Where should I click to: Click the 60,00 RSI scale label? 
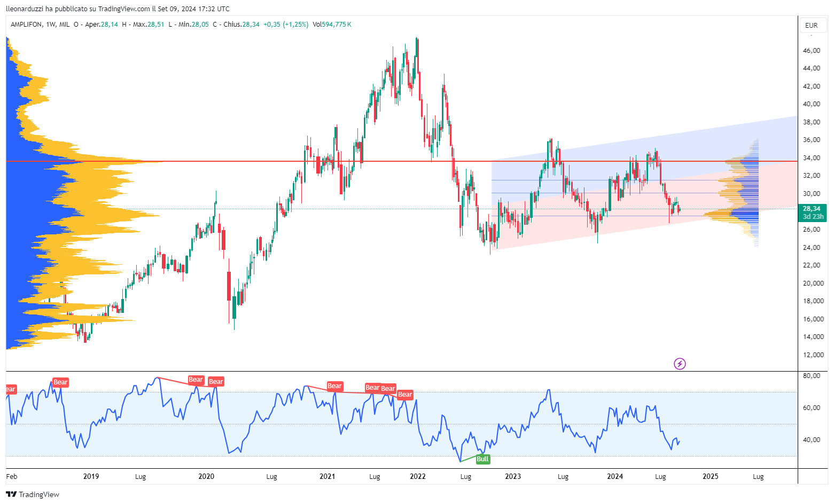click(812, 408)
